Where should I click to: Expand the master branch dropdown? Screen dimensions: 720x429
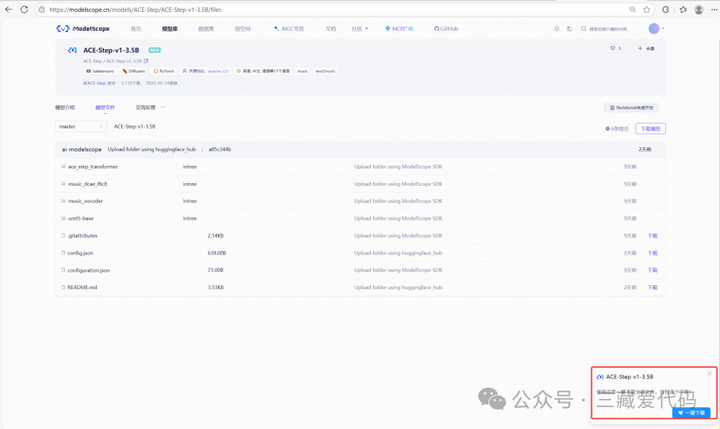pyautogui.click(x=81, y=126)
